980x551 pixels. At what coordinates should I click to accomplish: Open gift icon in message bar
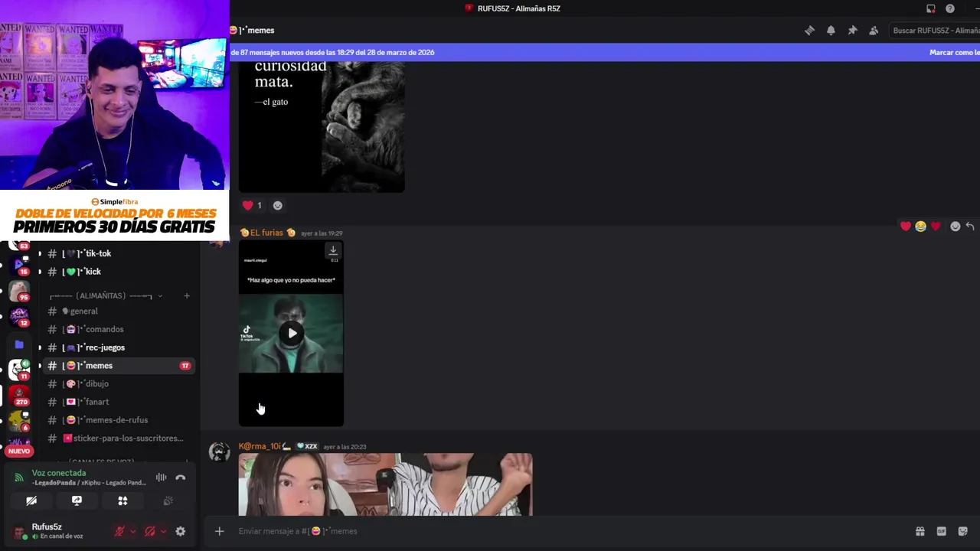point(920,531)
